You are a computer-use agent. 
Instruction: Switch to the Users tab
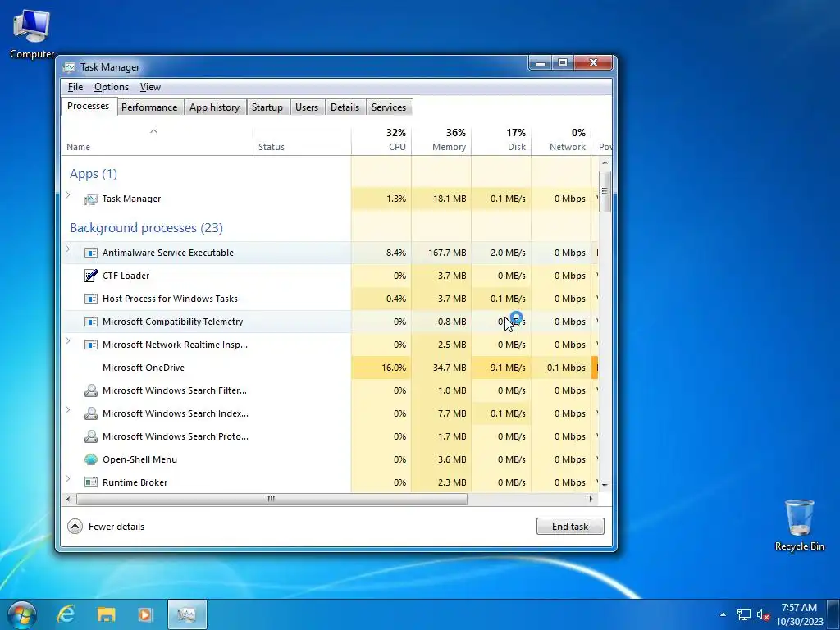click(x=307, y=107)
